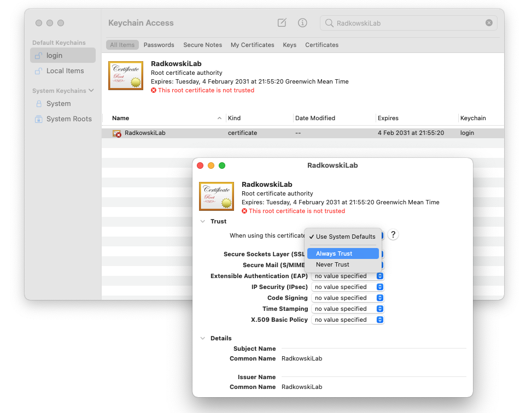The image size is (532, 413).
Task: Zoom the RadkowskiLab dialog with green button
Action: pos(222,166)
